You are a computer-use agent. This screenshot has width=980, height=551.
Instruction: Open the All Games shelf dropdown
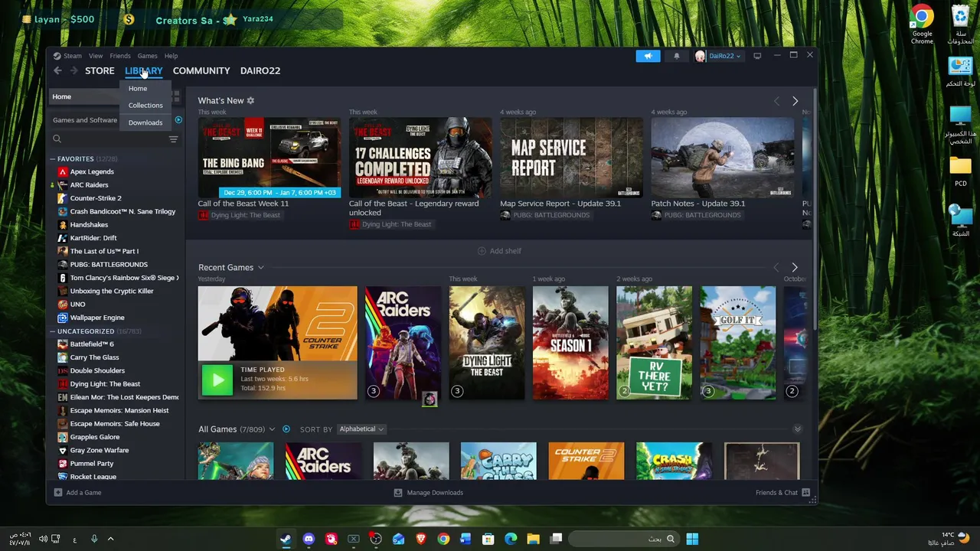pyautogui.click(x=272, y=429)
